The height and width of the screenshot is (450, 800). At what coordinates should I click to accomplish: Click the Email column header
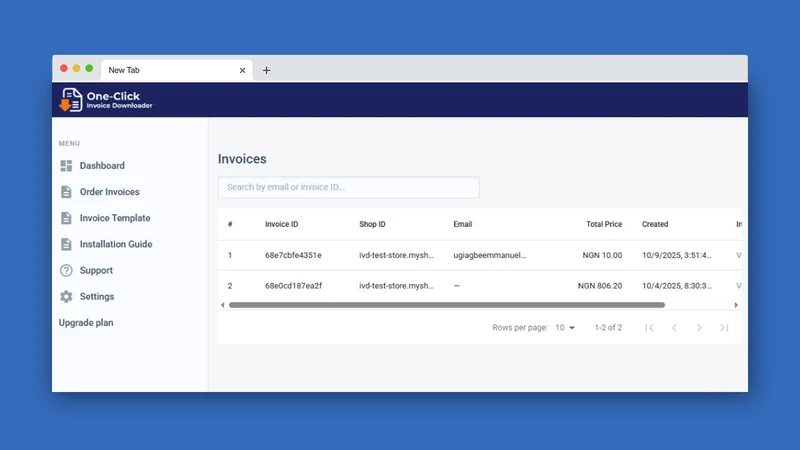(463, 224)
